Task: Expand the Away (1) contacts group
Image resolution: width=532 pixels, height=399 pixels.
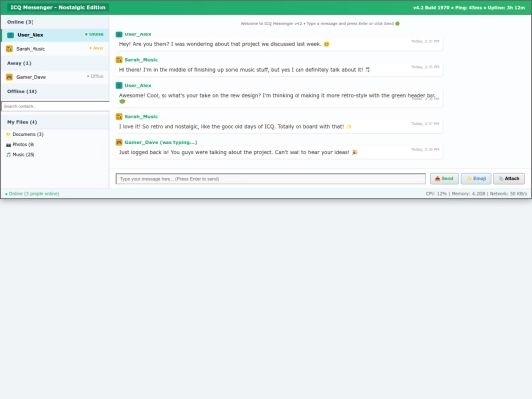Action: tap(55, 63)
